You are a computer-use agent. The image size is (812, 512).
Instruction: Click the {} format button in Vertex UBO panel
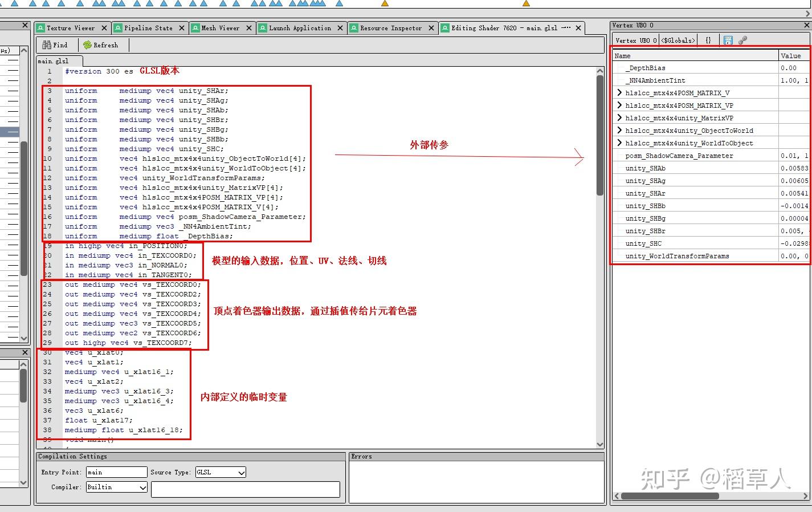pos(708,40)
